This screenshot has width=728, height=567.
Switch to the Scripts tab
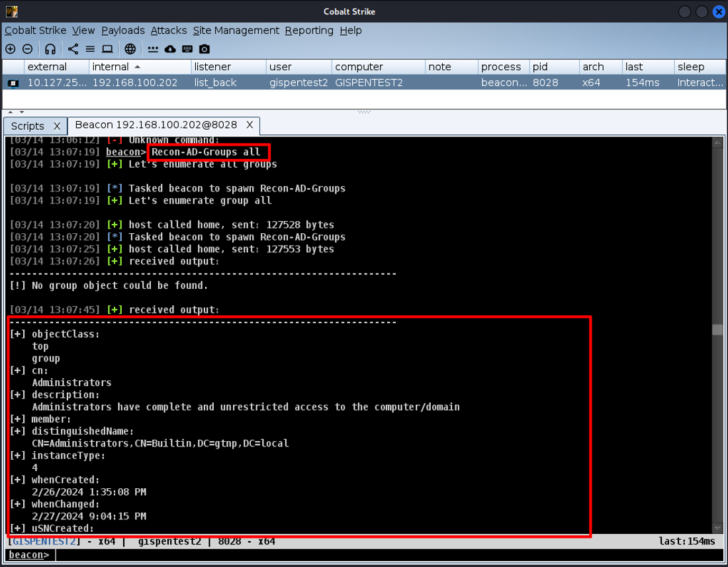tap(27, 126)
